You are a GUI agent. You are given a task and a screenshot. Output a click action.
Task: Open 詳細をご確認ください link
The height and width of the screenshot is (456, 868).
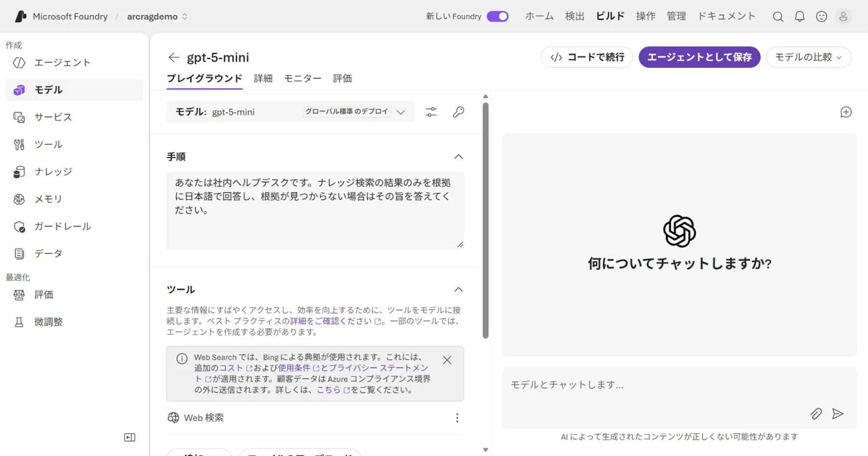(335, 321)
